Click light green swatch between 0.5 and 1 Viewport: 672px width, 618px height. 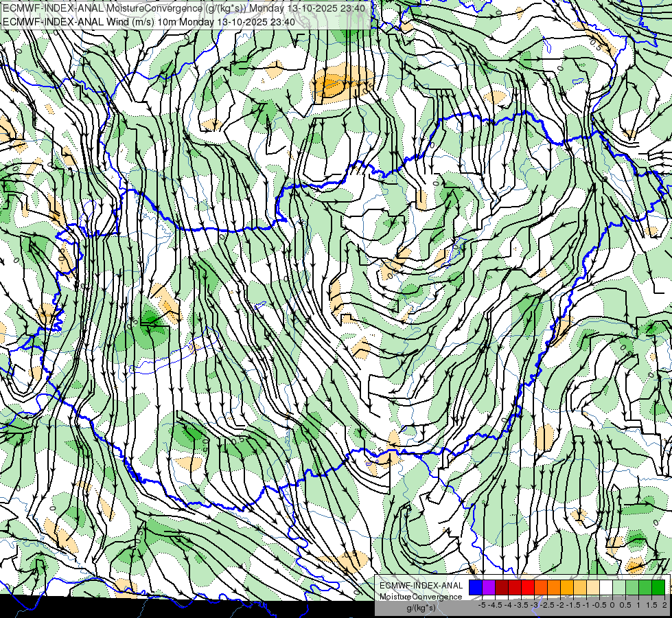tap(632, 588)
